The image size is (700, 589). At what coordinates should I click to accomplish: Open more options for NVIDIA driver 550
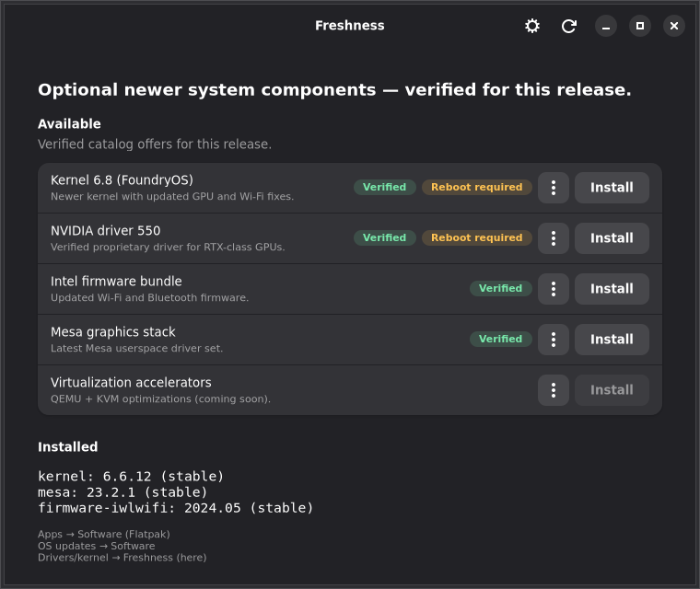554,238
